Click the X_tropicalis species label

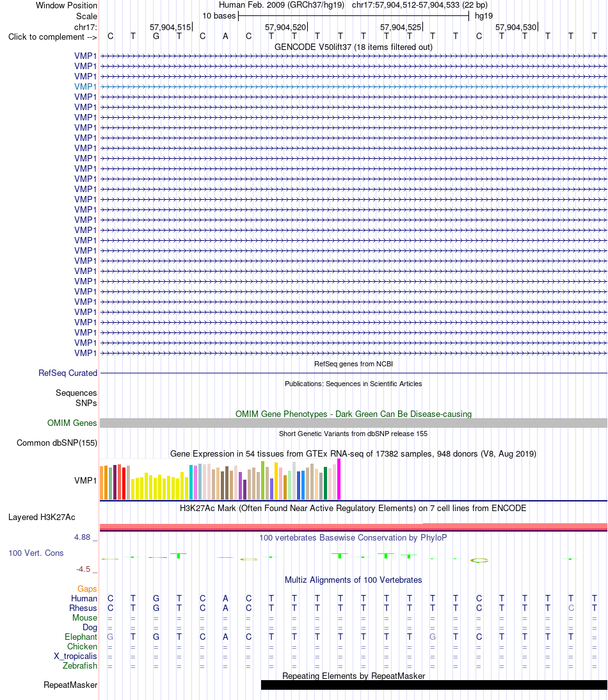[76, 656]
